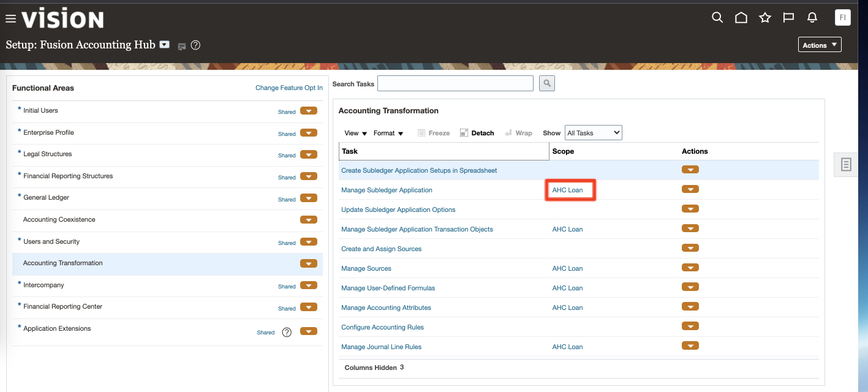This screenshot has height=392, width=868.
Task: Click inside the Search Tasks field
Action: (455, 83)
